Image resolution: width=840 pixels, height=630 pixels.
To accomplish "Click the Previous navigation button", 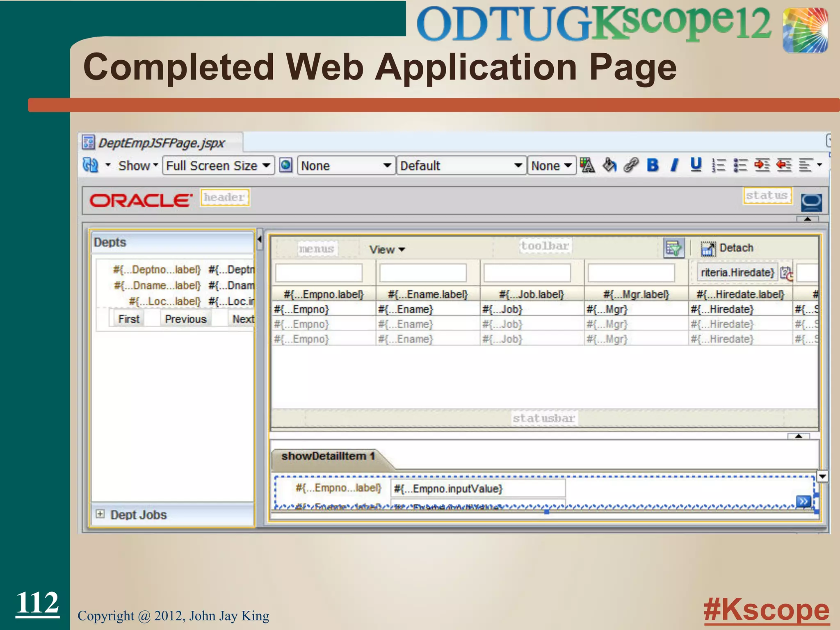I will (x=185, y=319).
